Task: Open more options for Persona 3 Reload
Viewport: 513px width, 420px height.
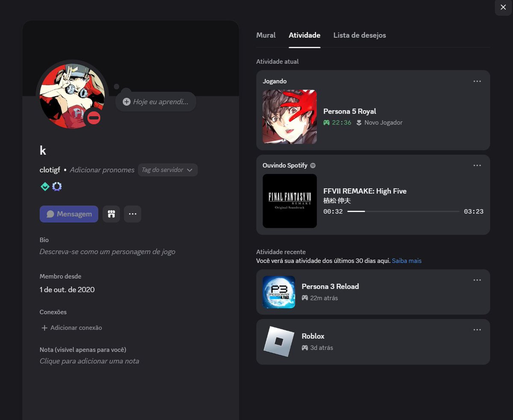Action: tap(477, 280)
